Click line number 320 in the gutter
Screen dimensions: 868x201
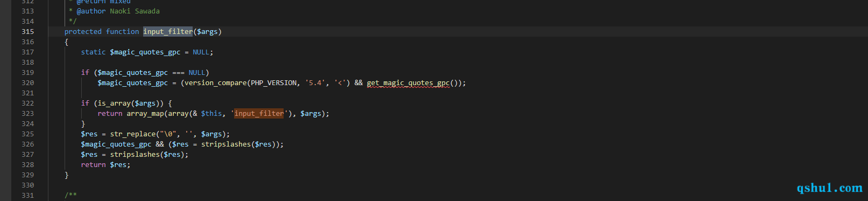(x=27, y=83)
